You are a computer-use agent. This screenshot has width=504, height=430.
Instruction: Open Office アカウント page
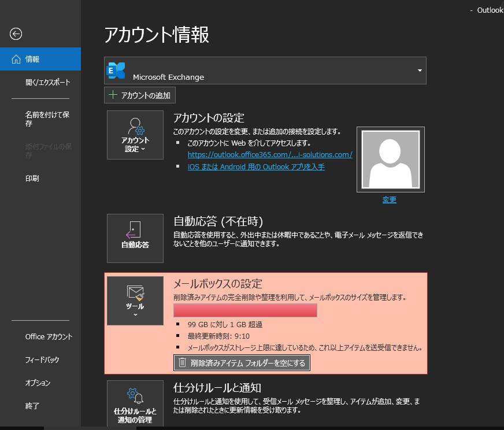pyautogui.click(x=49, y=337)
